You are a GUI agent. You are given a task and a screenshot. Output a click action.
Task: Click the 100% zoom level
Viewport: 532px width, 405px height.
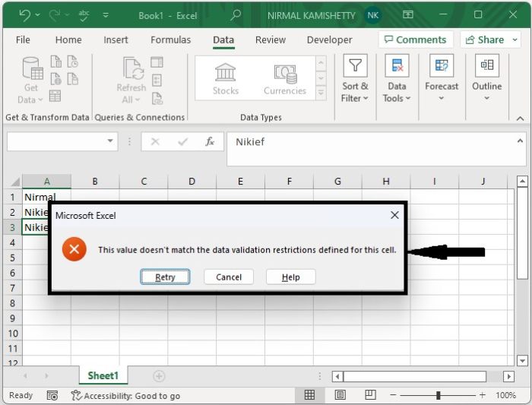[505, 395]
